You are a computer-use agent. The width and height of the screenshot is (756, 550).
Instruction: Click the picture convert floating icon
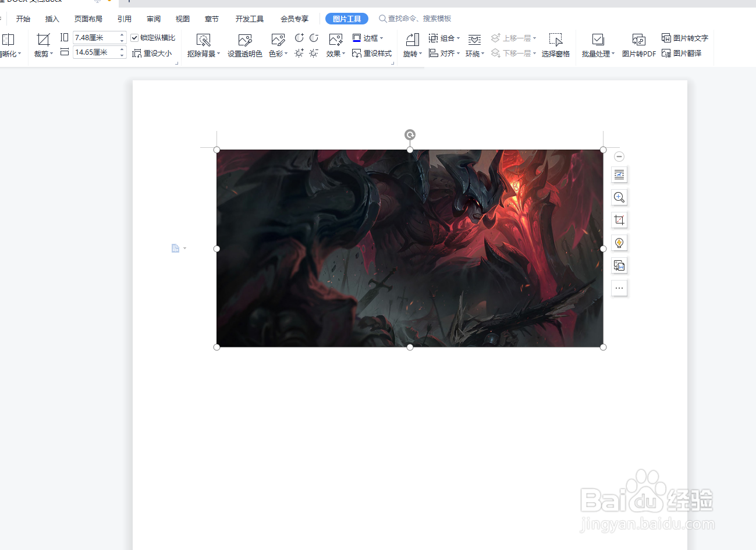click(x=619, y=265)
